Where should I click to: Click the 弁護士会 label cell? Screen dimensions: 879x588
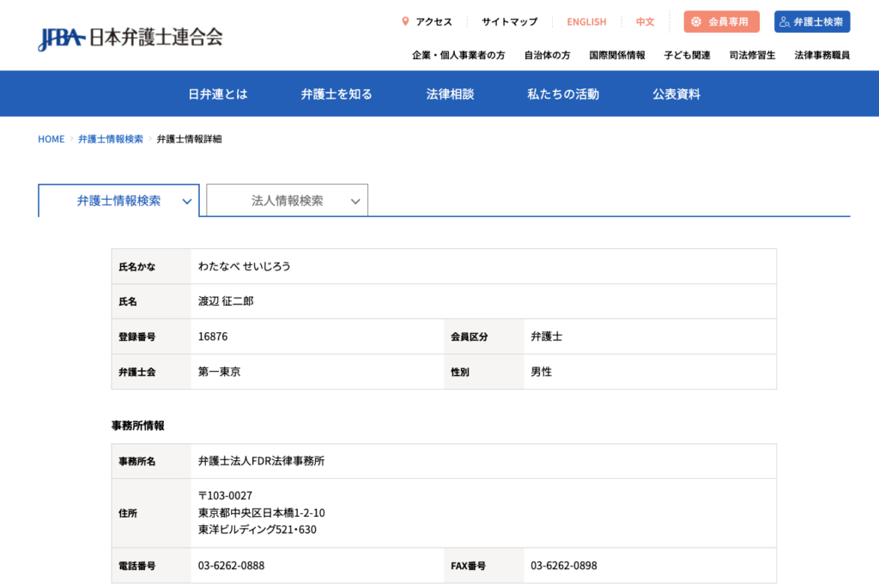[x=151, y=372]
